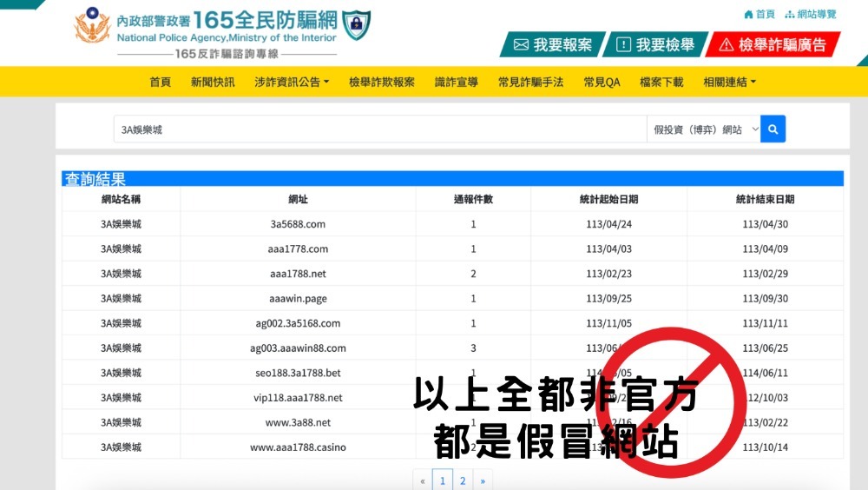
Task: Expand 相關連結 dropdown menu
Action: 729,82
